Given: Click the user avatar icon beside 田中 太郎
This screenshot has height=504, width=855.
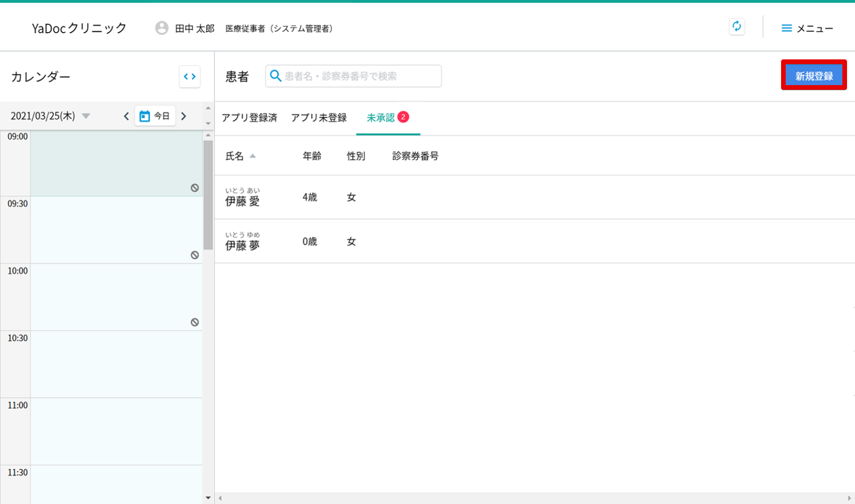Looking at the screenshot, I should [x=162, y=28].
